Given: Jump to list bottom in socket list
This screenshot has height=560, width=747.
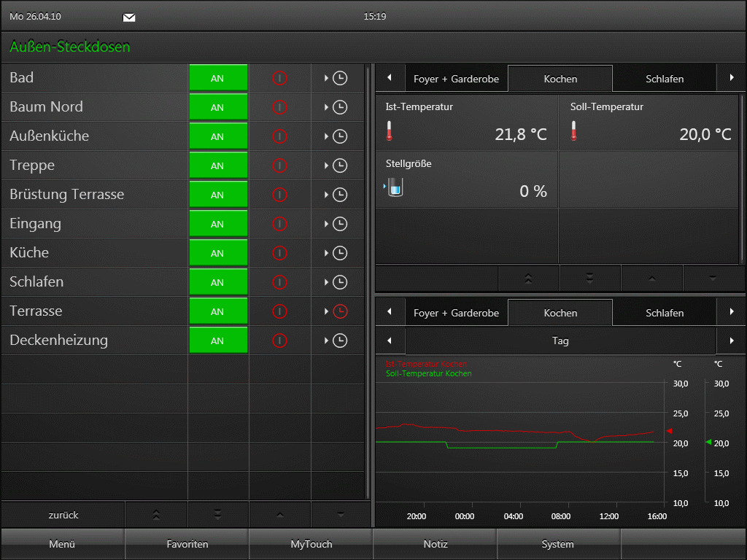Looking at the screenshot, I should pyautogui.click(x=217, y=515).
